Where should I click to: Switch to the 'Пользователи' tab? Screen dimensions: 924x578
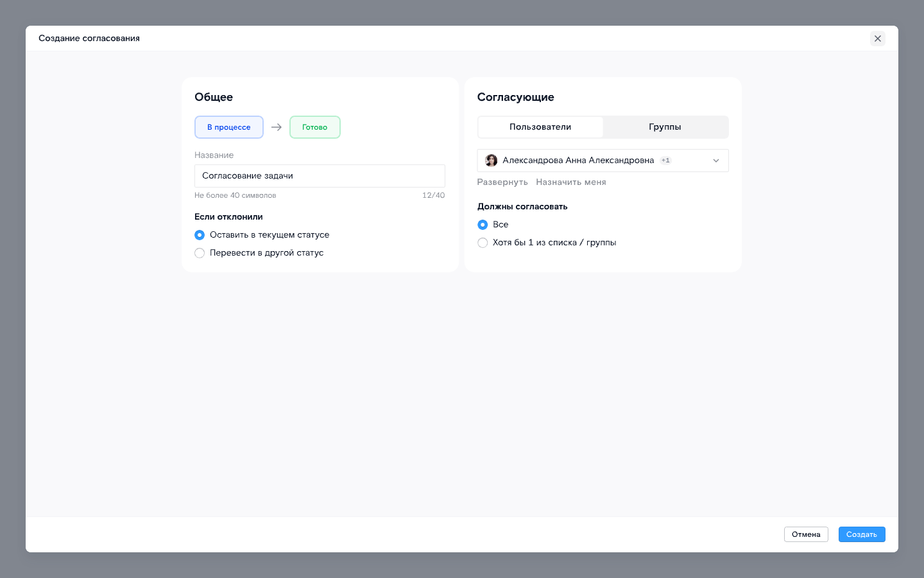(540, 127)
